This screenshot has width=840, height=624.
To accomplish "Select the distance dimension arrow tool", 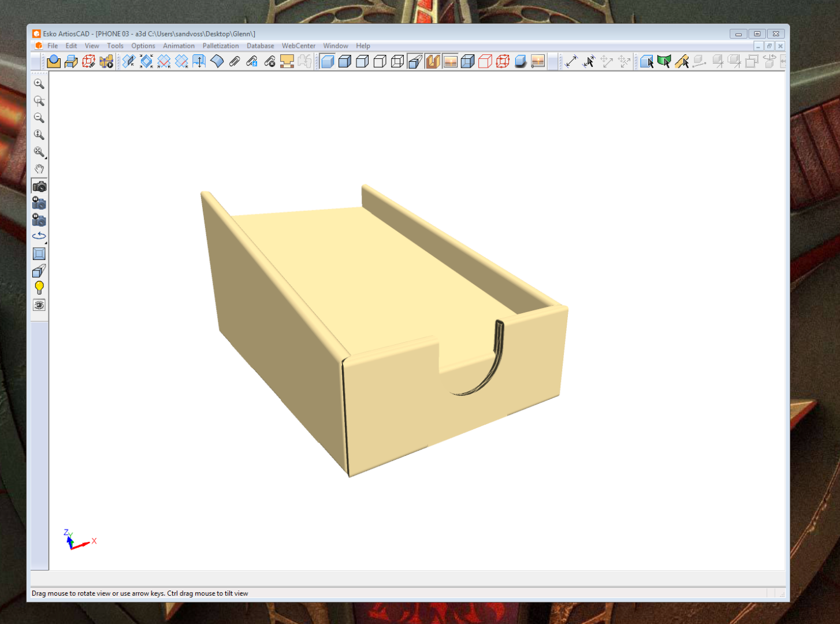I will 571,61.
